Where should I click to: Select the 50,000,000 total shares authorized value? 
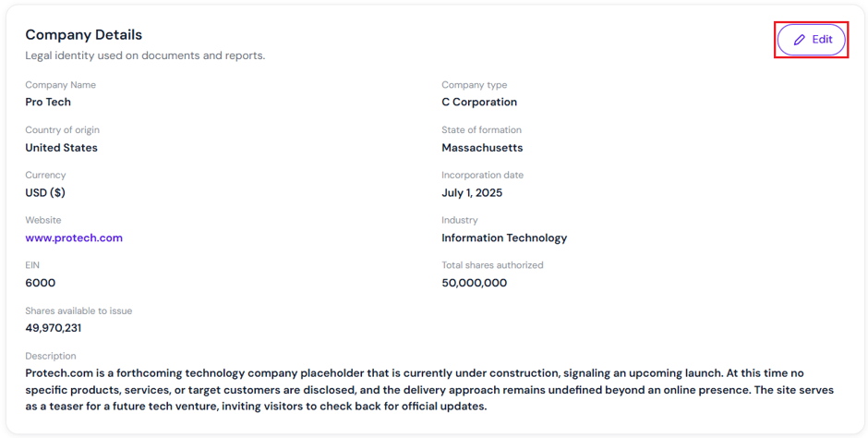[x=475, y=283]
